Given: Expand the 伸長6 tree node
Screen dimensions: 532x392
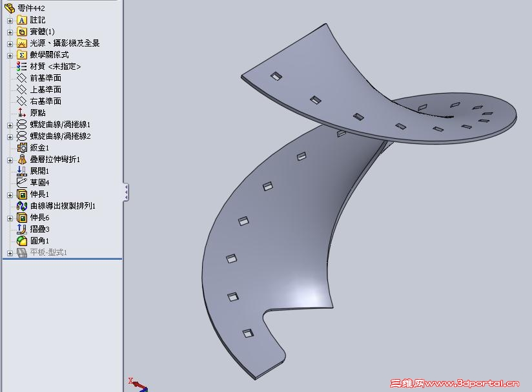Looking at the screenshot, I should pyautogui.click(x=10, y=218).
